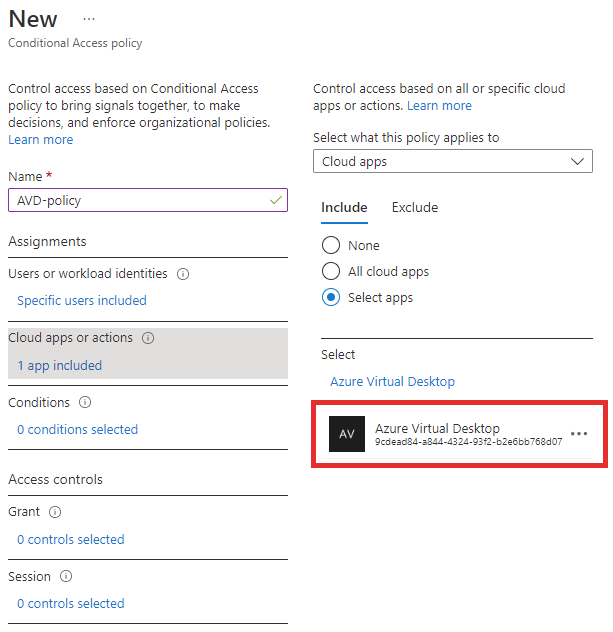Click Users or workload identities label
613x632 pixels.
(88, 274)
